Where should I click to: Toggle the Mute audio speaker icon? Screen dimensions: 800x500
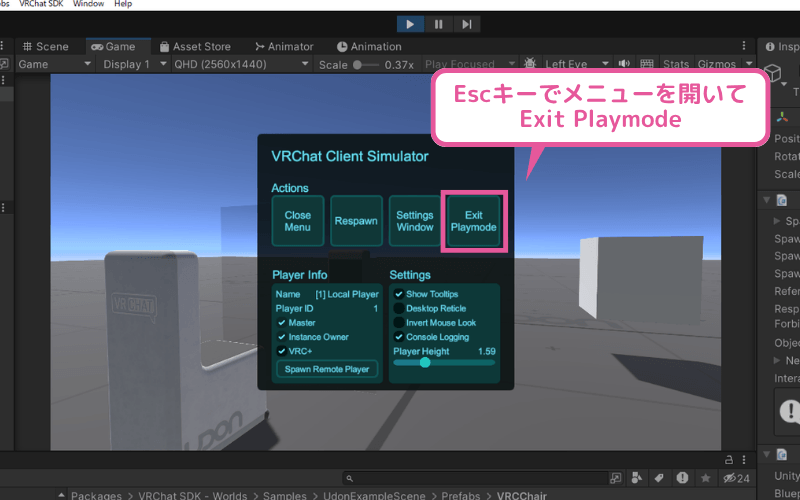[x=624, y=64]
